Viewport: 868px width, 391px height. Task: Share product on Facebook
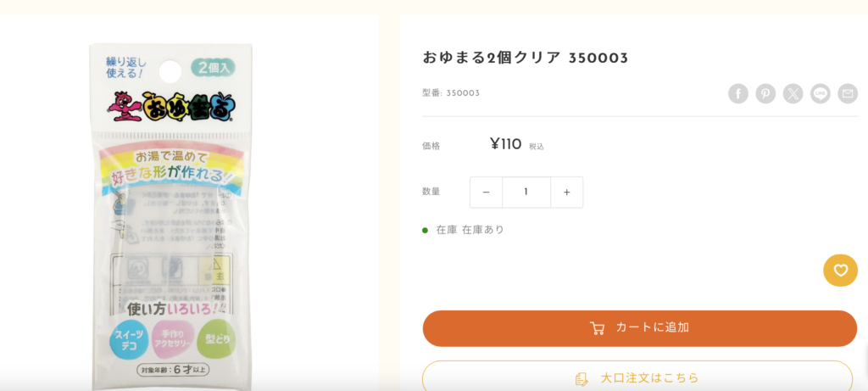[738, 93]
